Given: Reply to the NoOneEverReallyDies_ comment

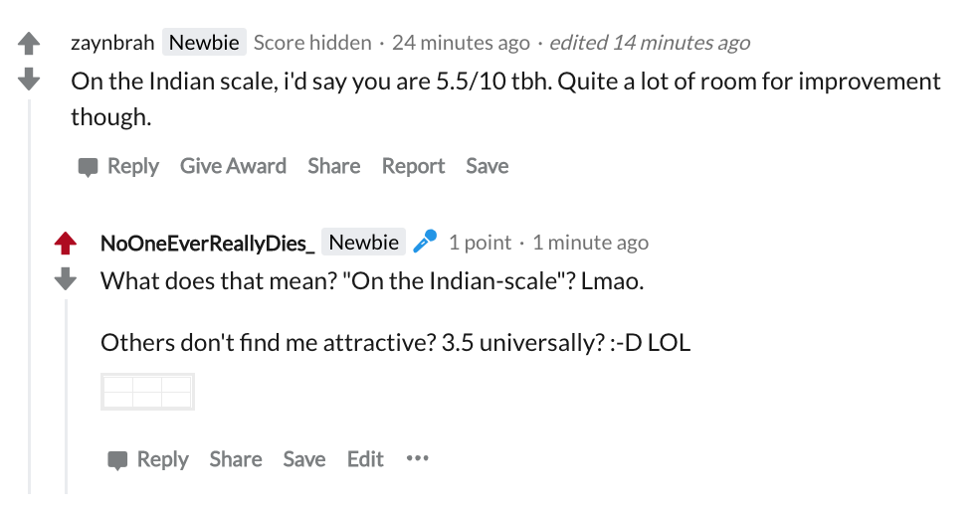Looking at the screenshot, I should click(x=148, y=459).
